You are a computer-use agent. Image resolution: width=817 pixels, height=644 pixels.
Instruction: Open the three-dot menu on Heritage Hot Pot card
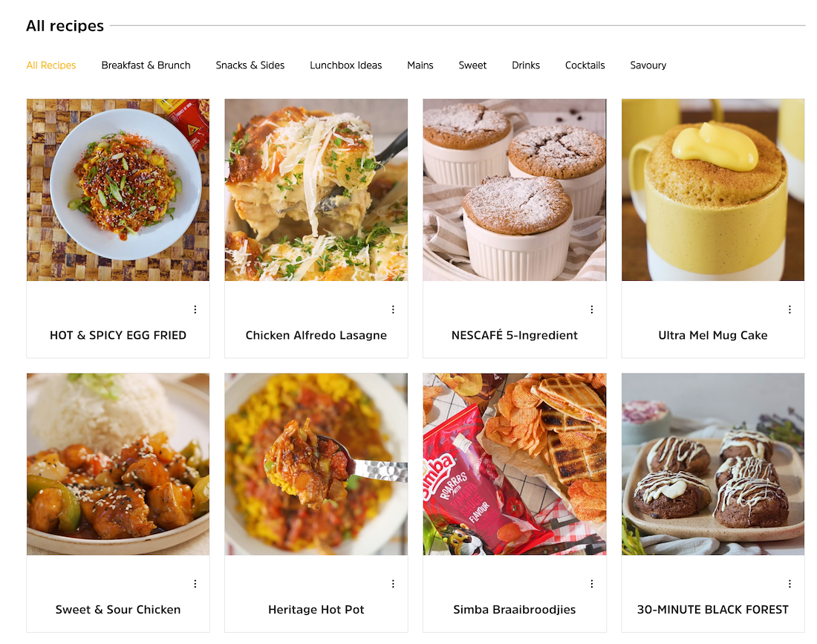(394, 584)
